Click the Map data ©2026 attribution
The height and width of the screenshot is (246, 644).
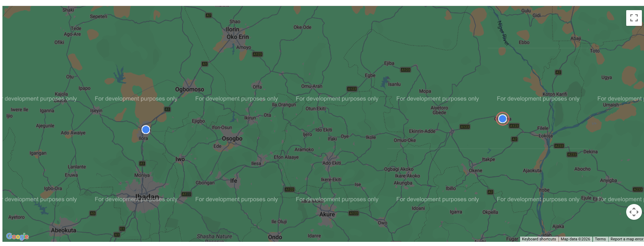point(575,239)
